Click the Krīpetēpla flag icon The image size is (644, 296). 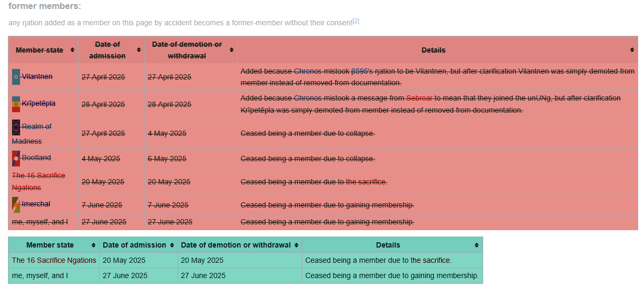(16, 104)
